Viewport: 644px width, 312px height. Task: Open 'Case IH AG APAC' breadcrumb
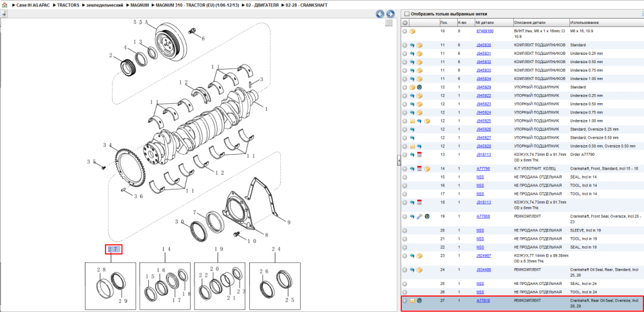pos(33,5)
